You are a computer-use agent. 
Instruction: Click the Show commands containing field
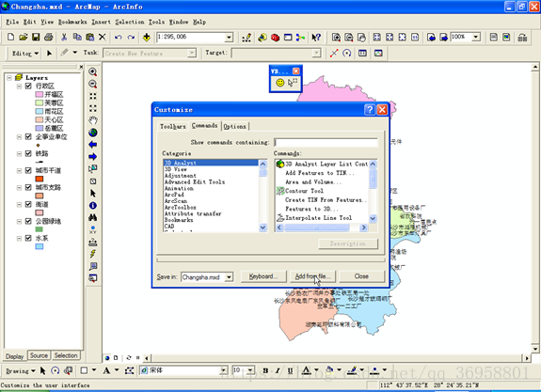point(326,142)
